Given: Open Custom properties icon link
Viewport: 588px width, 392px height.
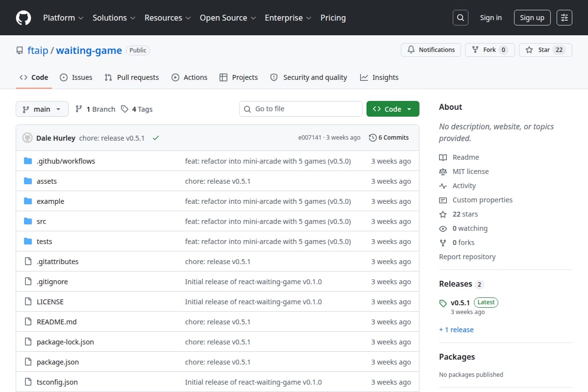Looking at the screenshot, I should coord(443,200).
